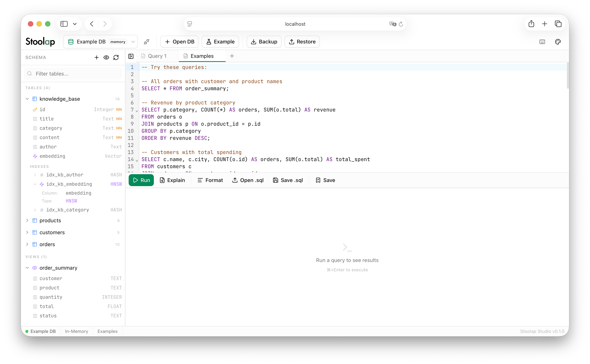Switch to the Query 1 tab
590x364 pixels.
tap(157, 56)
